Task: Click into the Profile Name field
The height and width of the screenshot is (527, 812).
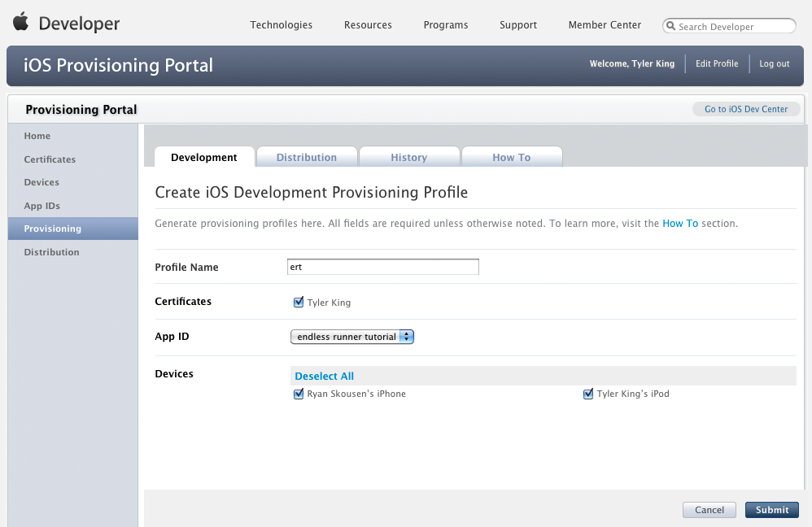Action: 383,267
